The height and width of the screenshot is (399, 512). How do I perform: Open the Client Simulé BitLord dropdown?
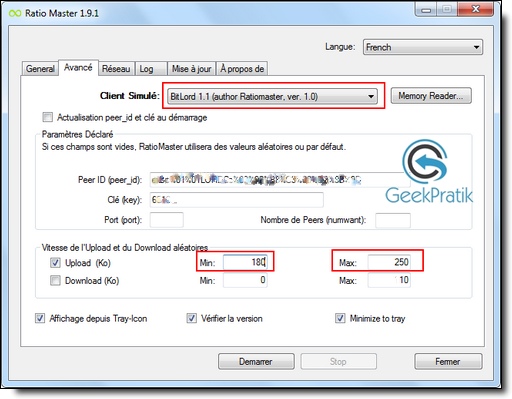(272, 96)
